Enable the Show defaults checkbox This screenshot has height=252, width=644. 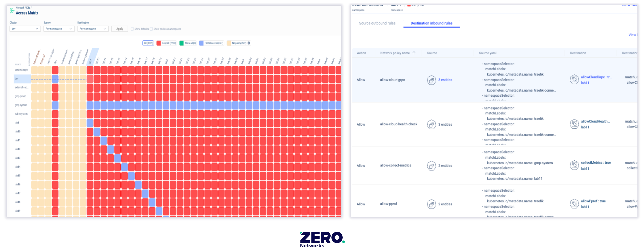coord(132,29)
